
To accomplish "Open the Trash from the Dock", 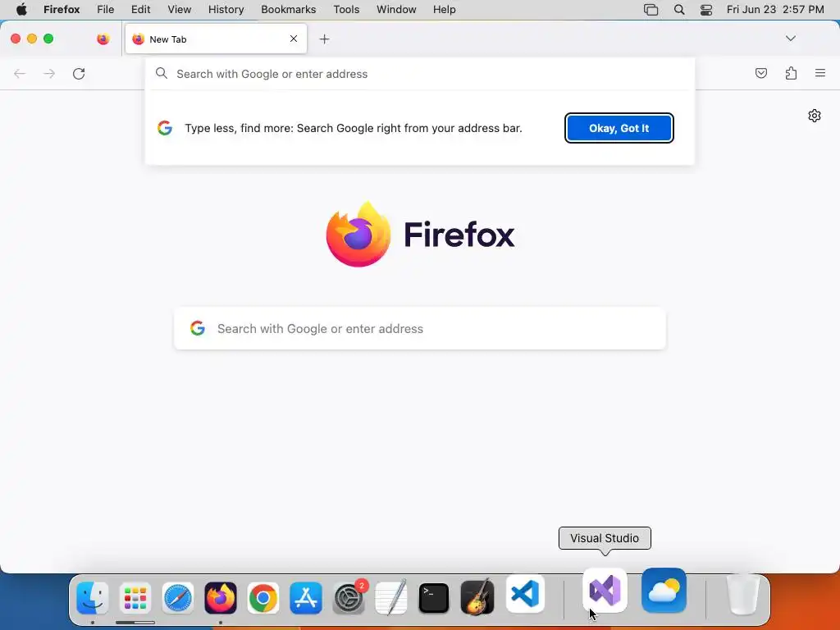I will [742, 595].
